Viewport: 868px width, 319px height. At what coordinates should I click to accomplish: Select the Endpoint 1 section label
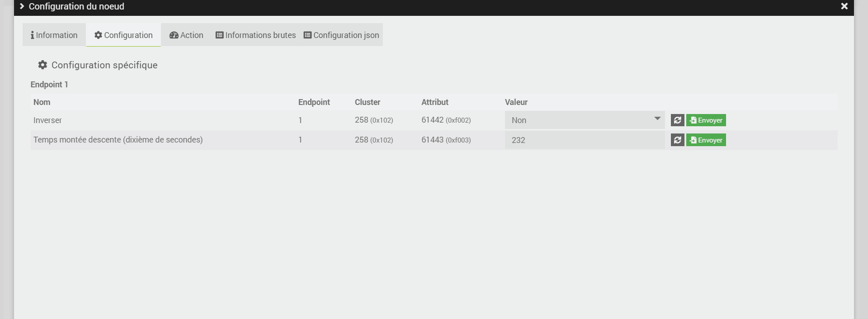[x=49, y=85]
